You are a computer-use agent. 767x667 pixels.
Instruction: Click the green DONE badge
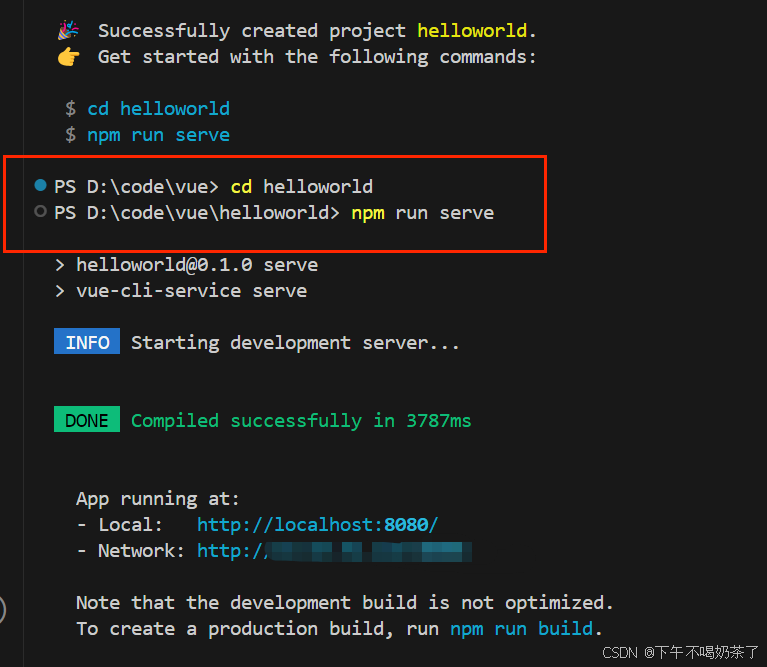pyautogui.click(x=87, y=420)
